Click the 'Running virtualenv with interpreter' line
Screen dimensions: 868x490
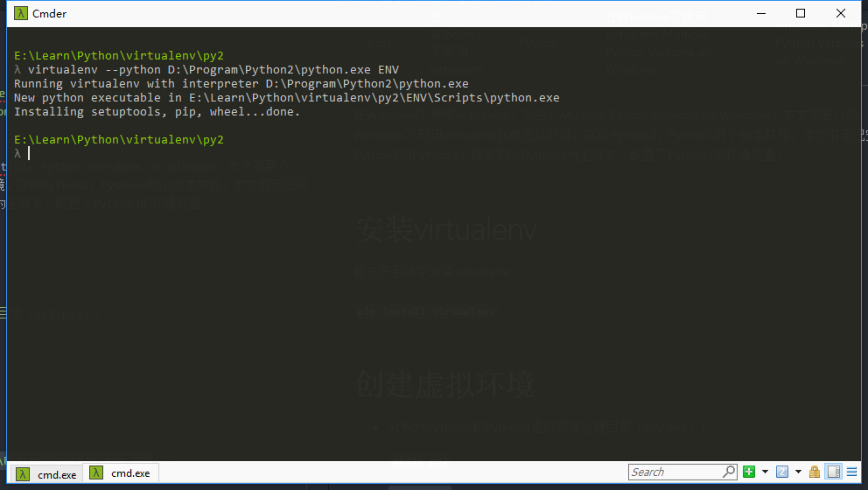tap(241, 84)
